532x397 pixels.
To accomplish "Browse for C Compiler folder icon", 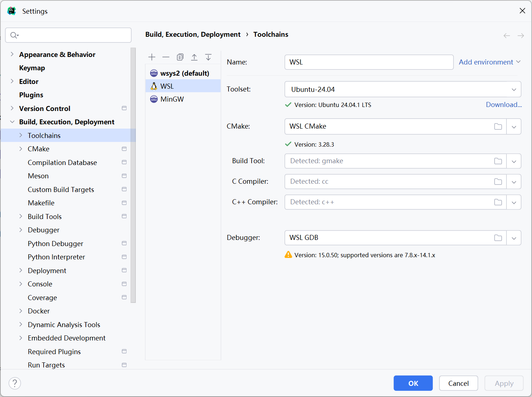I will click(498, 182).
